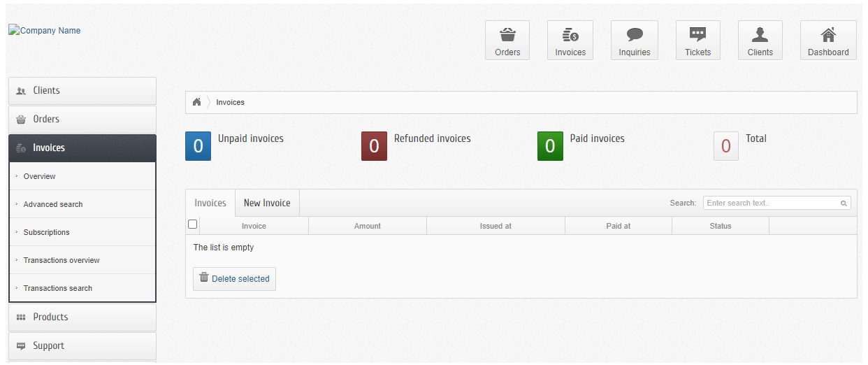The width and height of the screenshot is (868, 365).
Task: Switch to the New Invoice tab
Action: point(267,203)
